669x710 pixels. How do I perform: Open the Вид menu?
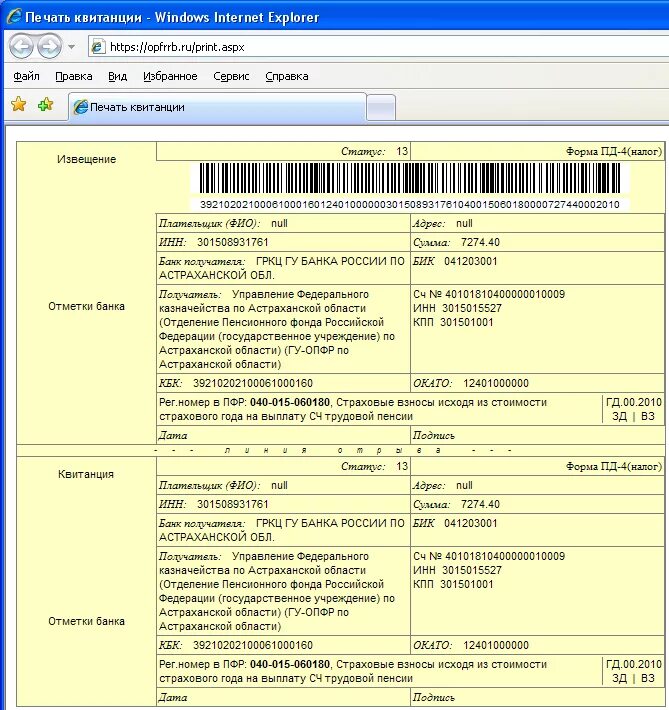[x=117, y=76]
